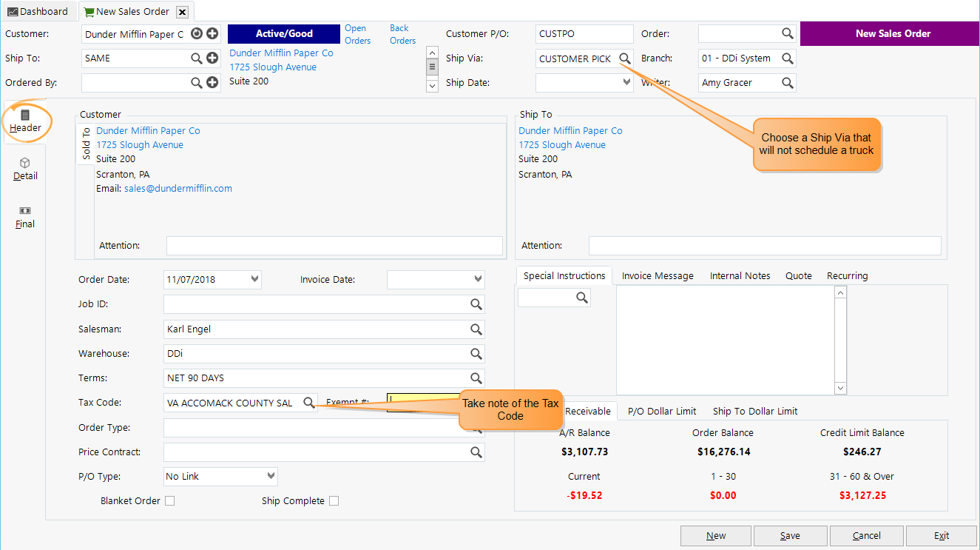This screenshot has width=980, height=550.
Task: Add a new Ship To with plus icon
Action: pos(212,58)
